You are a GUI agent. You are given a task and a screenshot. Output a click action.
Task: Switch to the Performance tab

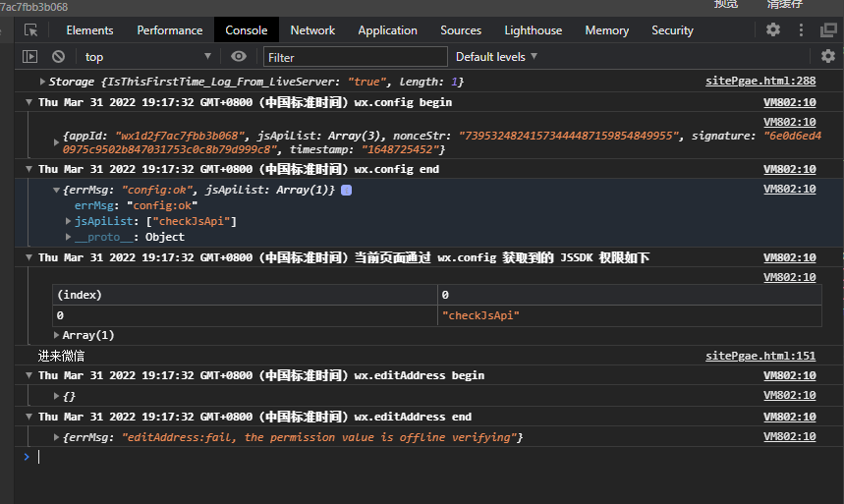pos(170,30)
